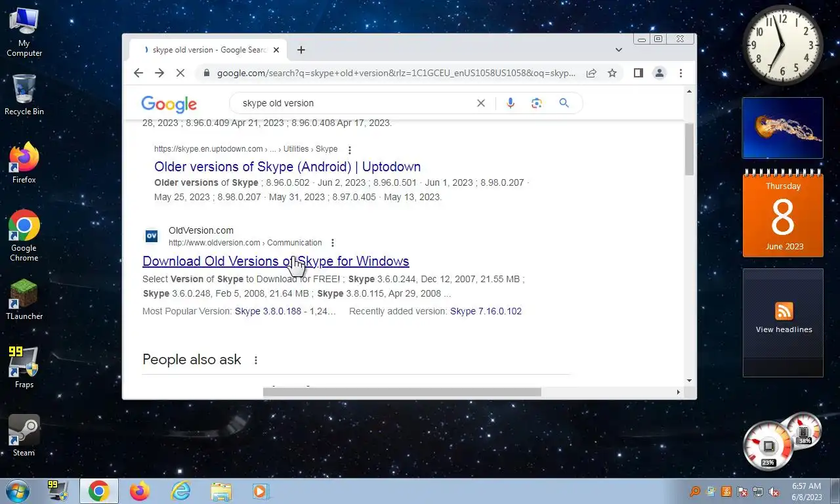Open more options for the Uptodown result
This screenshot has height=504, width=840.
coord(349,150)
